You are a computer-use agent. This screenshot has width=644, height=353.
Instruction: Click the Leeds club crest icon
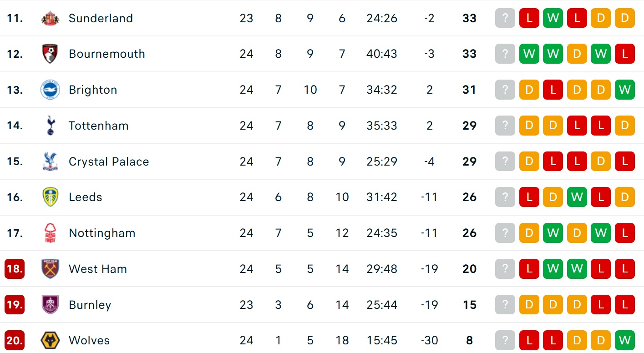coord(50,197)
